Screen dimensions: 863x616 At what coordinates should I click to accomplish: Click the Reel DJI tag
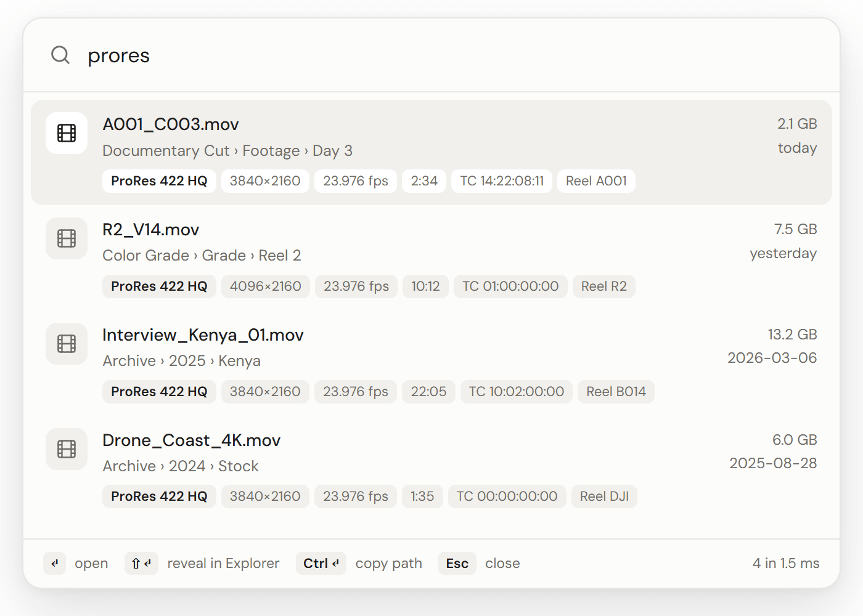pyautogui.click(x=604, y=496)
